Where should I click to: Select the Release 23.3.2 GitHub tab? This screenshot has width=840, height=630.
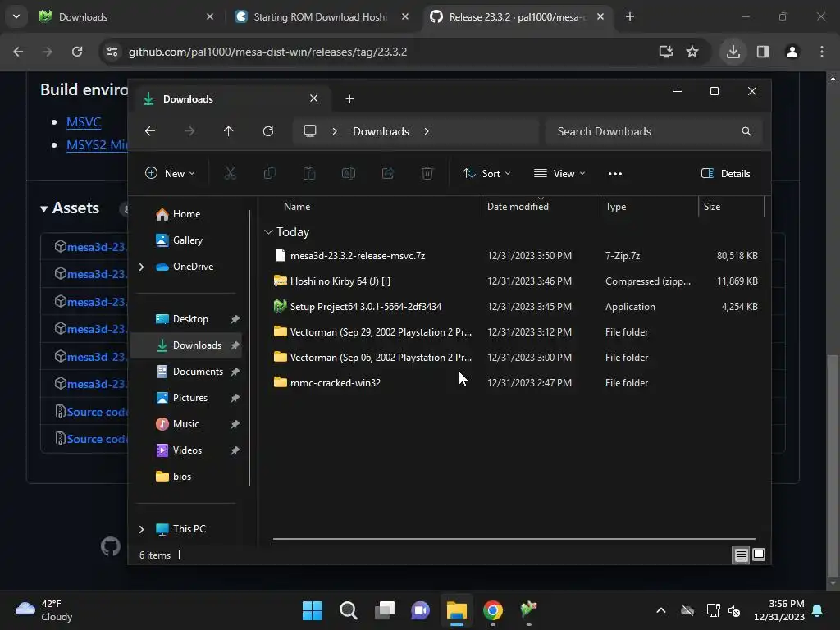(x=518, y=16)
